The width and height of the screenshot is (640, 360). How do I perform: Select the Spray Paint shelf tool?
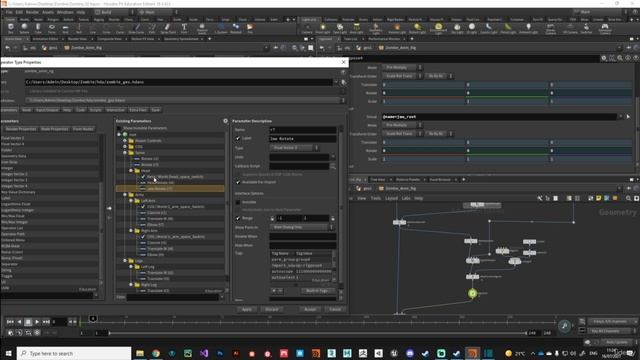(x=168, y=28)
